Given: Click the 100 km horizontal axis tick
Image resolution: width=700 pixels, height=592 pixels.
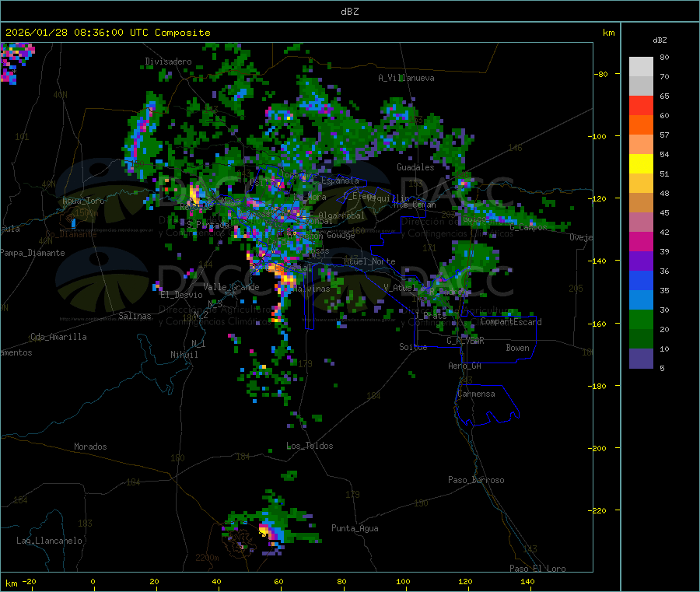Looking at the screenshot, I should (x=403, y=581).
